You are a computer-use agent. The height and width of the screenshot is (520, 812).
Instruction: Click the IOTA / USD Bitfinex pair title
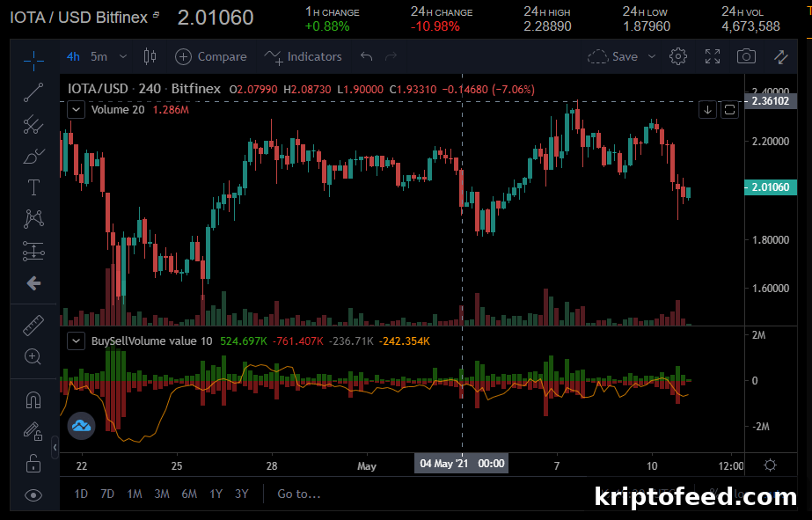pyautogui.click(x=79, y=18)
